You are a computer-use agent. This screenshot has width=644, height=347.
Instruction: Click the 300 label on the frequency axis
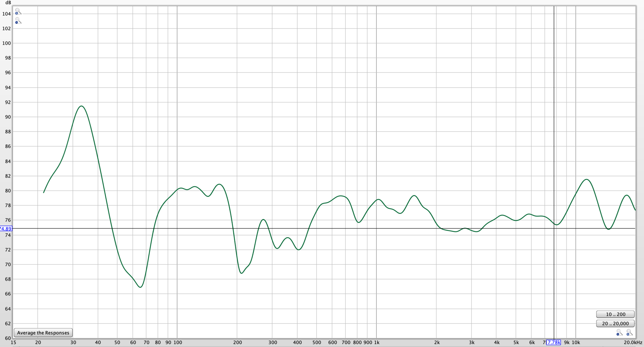pos(273,342)
